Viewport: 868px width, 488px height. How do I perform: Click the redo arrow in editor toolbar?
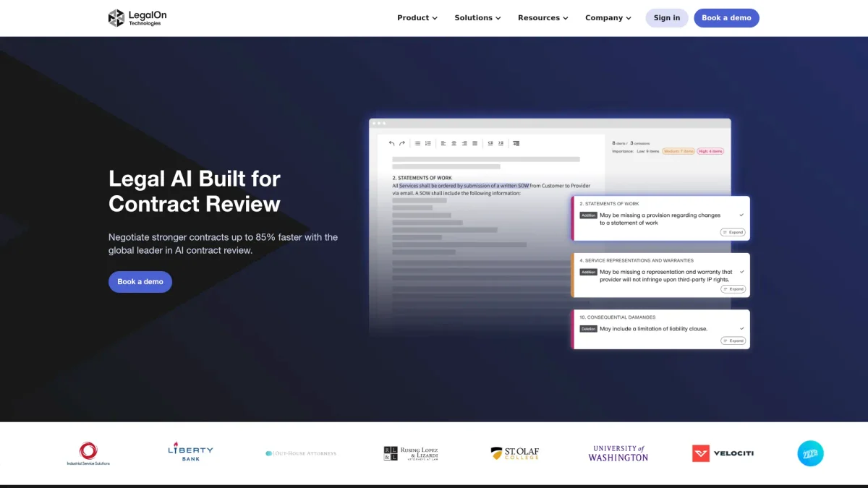pyautogui.click(x=402, y=143)
